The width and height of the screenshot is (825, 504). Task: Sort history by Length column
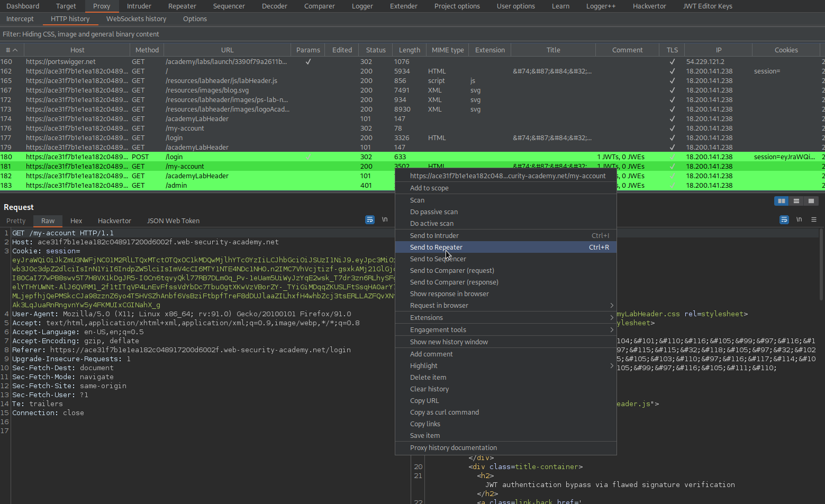[410, 50]
